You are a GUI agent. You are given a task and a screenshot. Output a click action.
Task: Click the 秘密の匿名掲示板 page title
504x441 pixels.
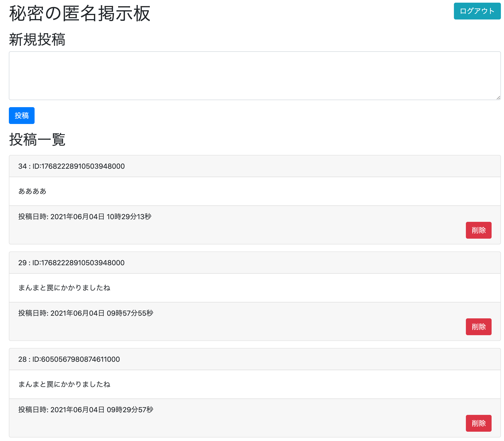[80, 14]
